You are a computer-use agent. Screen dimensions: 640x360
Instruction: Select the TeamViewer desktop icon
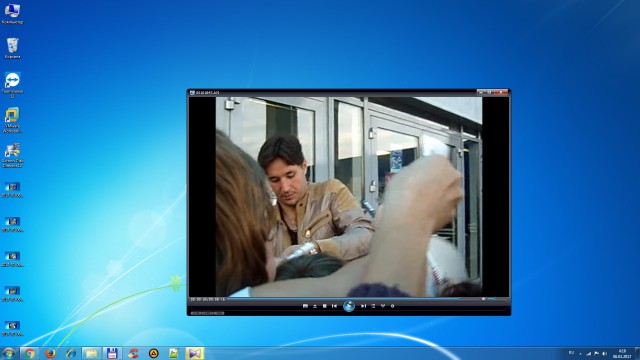12,85
